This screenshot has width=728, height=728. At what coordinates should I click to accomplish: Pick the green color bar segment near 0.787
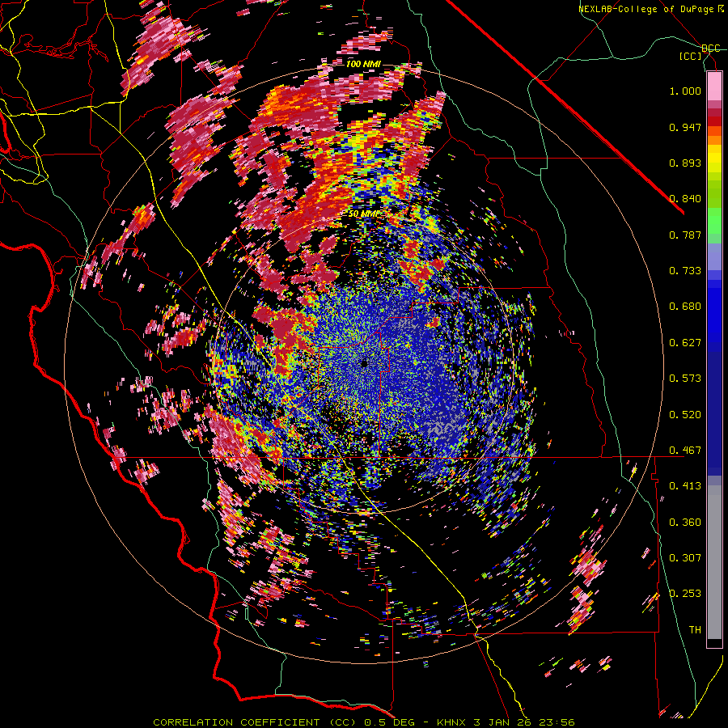tap(714, 226)
